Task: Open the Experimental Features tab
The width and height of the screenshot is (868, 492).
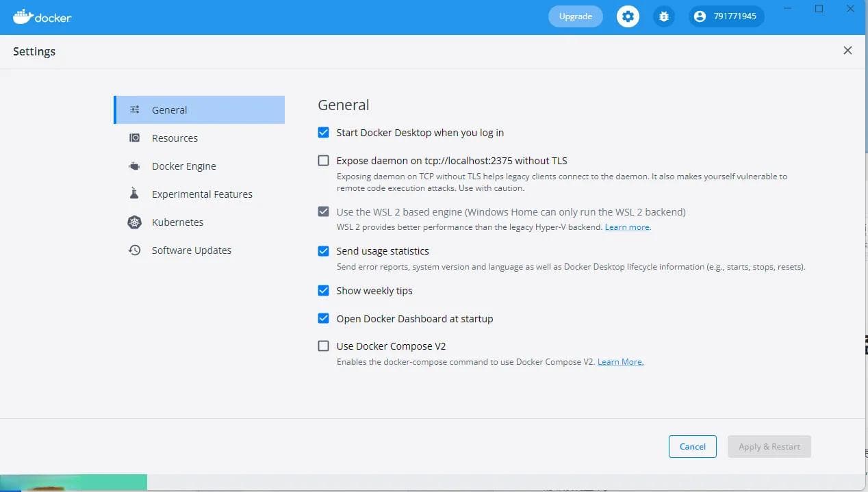Action: [x=199, y=194]
